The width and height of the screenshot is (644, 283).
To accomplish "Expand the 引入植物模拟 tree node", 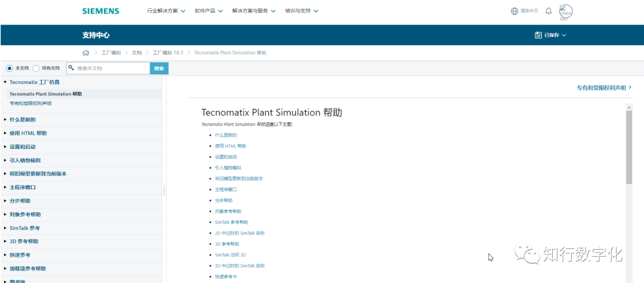I will tap(5, 160).
